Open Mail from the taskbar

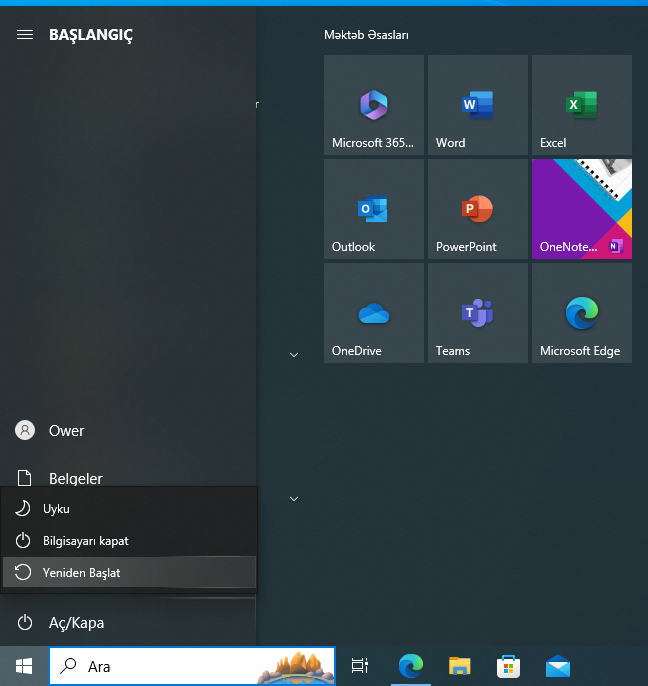point(558,666)
